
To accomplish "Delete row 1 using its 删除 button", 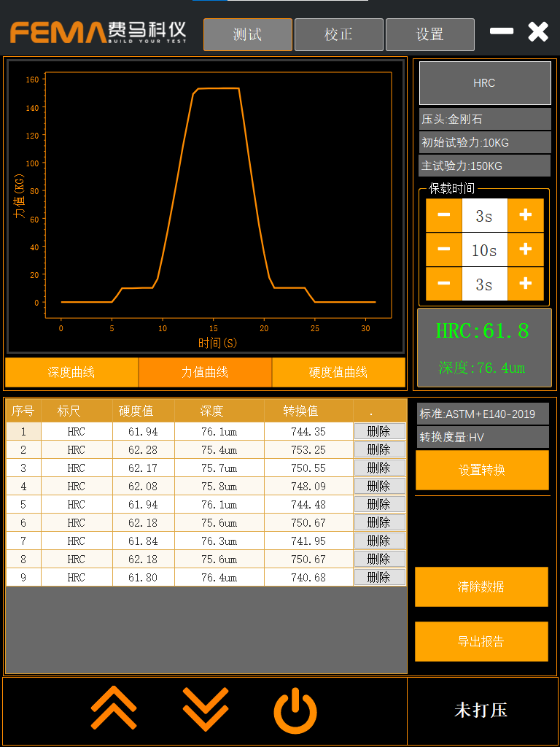I will (x=379, y=431).
